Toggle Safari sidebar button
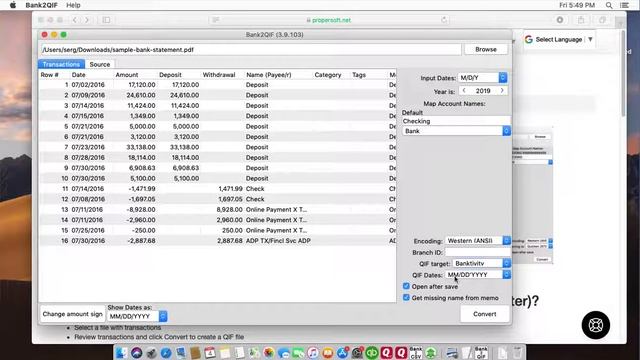 coord(106,20)
